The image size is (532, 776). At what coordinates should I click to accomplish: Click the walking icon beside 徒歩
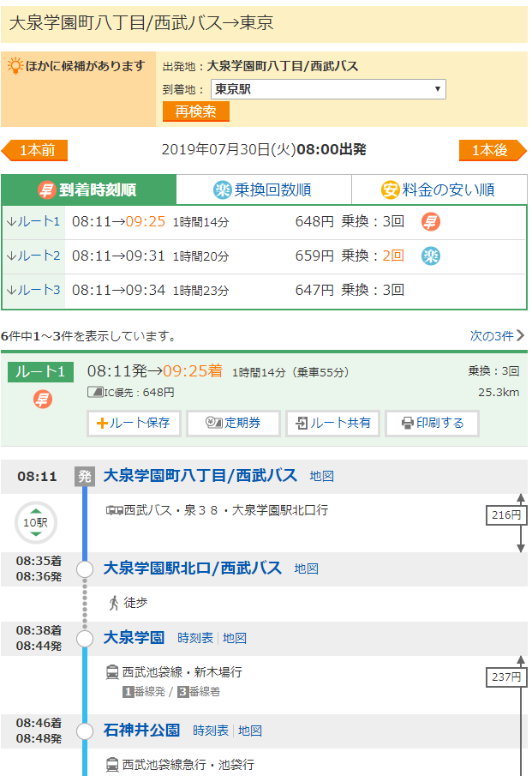pyautogui.click(x=114, y=603)
